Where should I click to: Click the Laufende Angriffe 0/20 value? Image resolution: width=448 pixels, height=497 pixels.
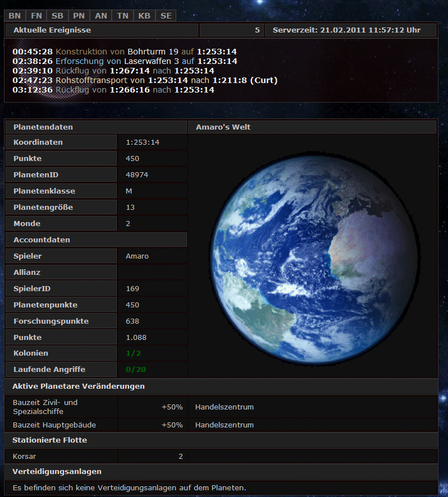pyautogui.click(x=135, y=370)
